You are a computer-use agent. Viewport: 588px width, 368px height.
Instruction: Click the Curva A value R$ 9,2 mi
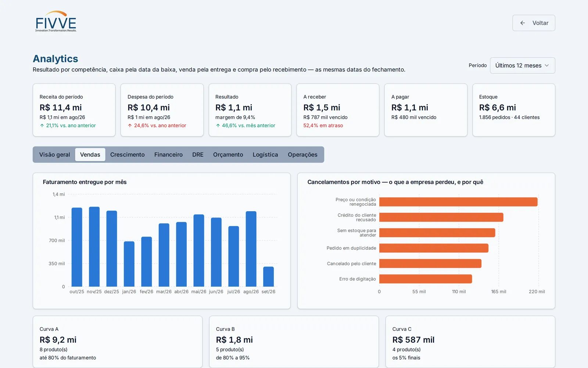[58, 340]
